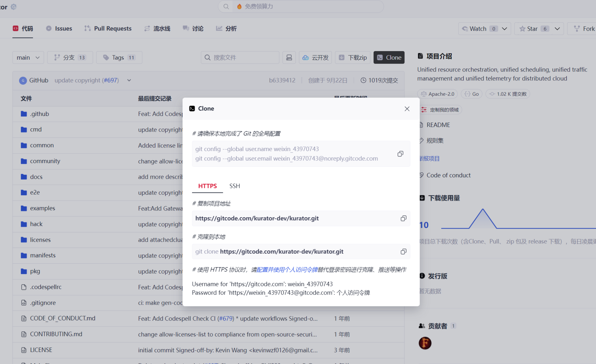
Task: Switch to the SSH tab
Action: point(234,186)
